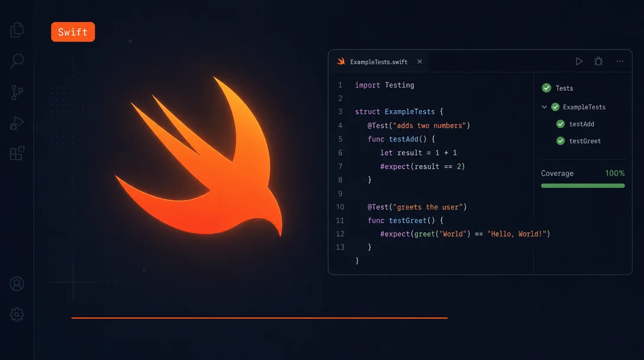Click line number 5 in gutter
Viewport: 644px width, 360px height.
[x=340, y=139]
